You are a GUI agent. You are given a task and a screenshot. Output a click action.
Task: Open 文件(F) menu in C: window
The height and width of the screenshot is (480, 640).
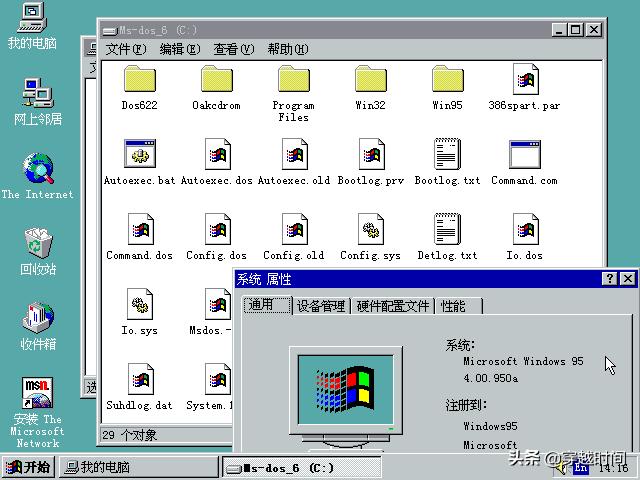(x=126, y=49)
